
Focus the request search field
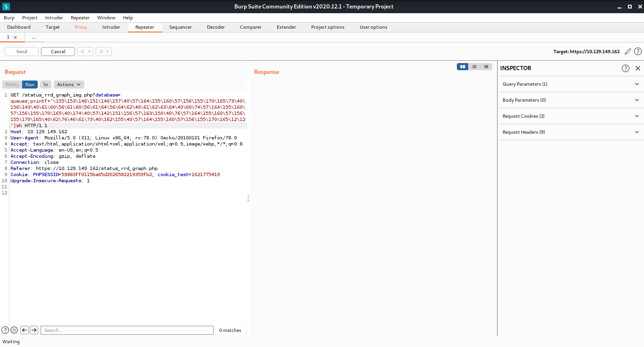[127, 330]
